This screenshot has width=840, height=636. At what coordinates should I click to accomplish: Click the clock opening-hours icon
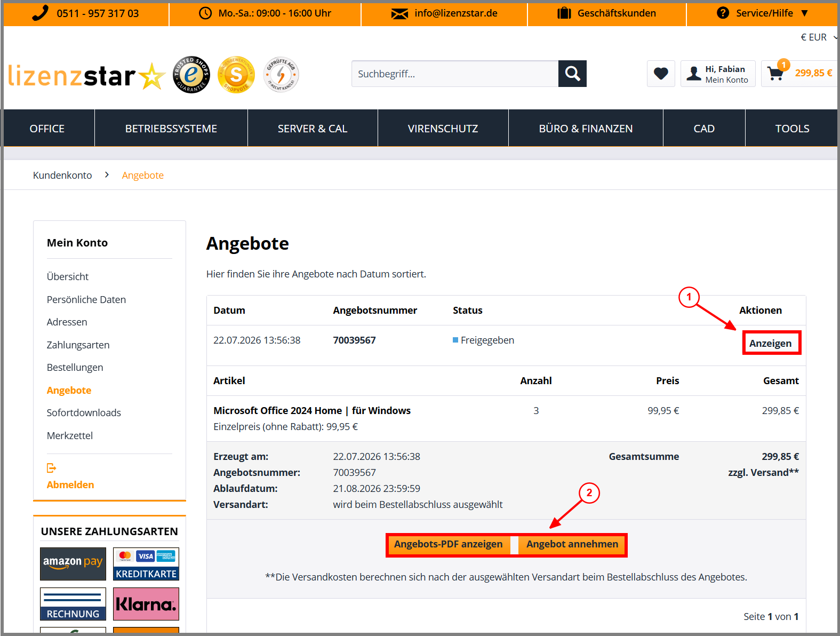(205, 13)
